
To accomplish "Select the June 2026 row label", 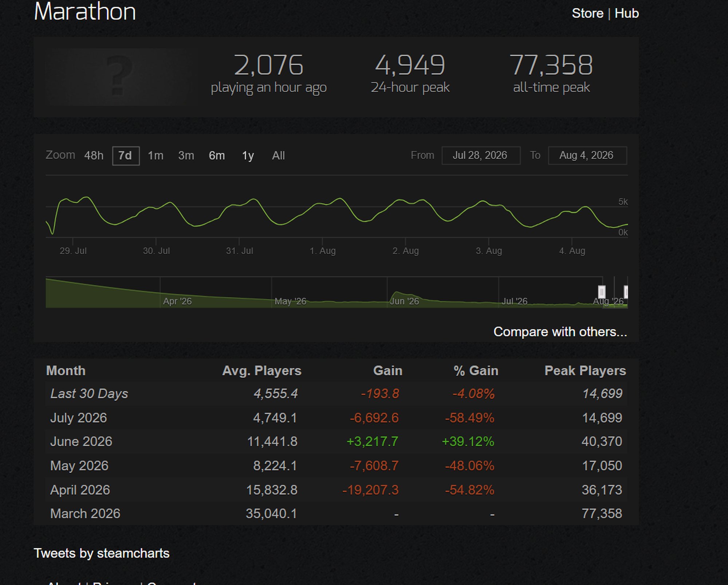I will click(x=81, y=442).
